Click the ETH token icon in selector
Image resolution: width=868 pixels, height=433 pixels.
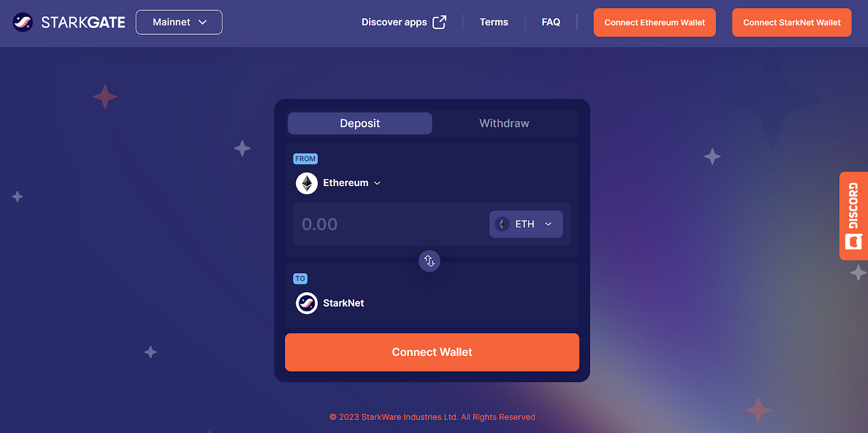pyautogui.click(x=502, y=224)
